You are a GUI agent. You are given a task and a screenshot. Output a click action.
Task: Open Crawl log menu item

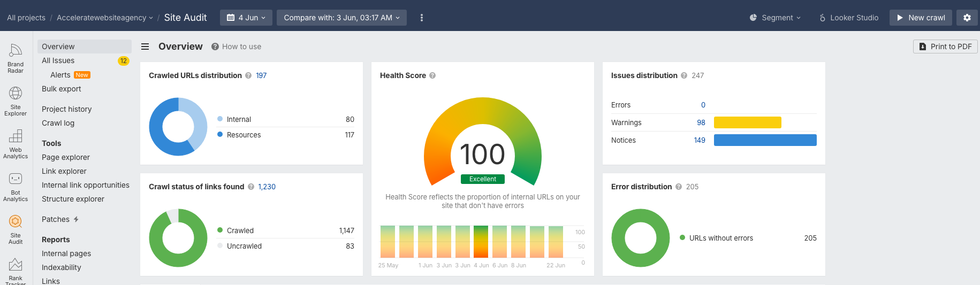click(58, 123)
